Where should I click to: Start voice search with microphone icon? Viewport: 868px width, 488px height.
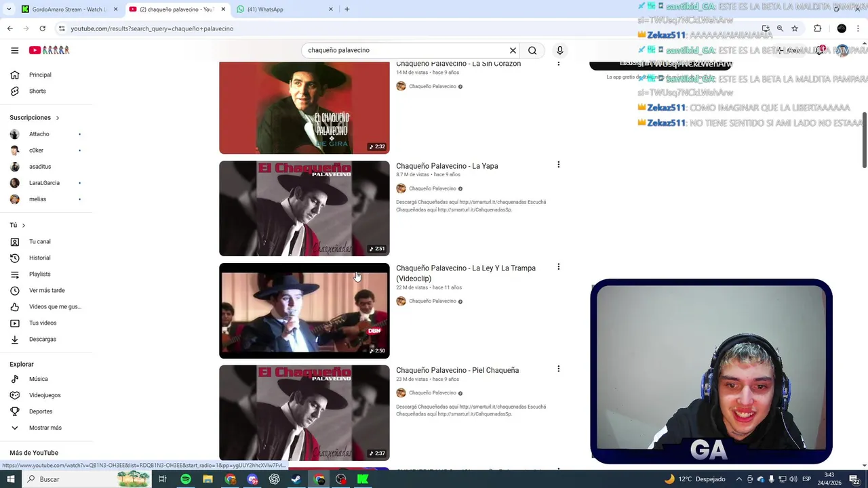tap(559, 50)
